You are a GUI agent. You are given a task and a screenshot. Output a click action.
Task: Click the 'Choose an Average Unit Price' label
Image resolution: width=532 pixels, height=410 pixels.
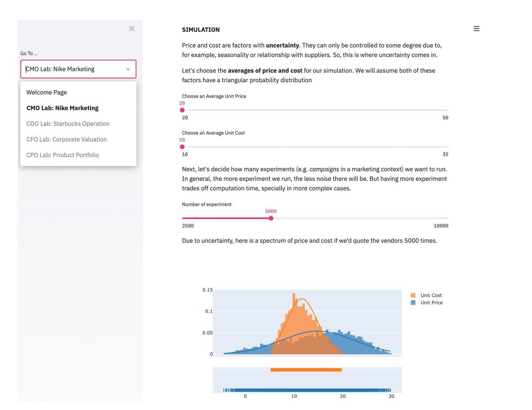coord(214,96)
